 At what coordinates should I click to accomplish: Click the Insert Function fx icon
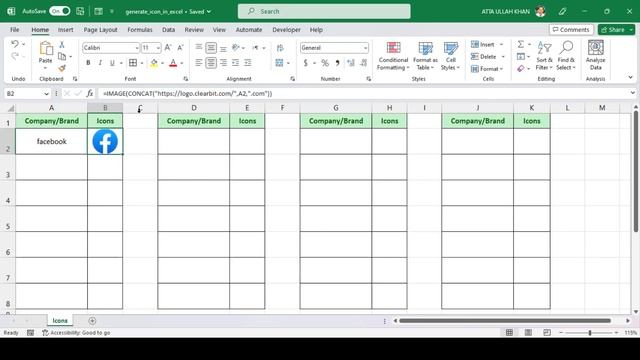[x=90, y=93]
